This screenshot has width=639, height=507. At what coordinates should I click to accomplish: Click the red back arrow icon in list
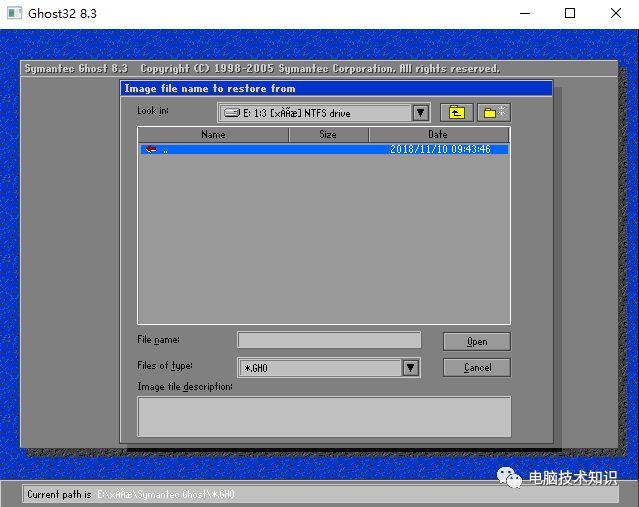(x=151, y=149)
